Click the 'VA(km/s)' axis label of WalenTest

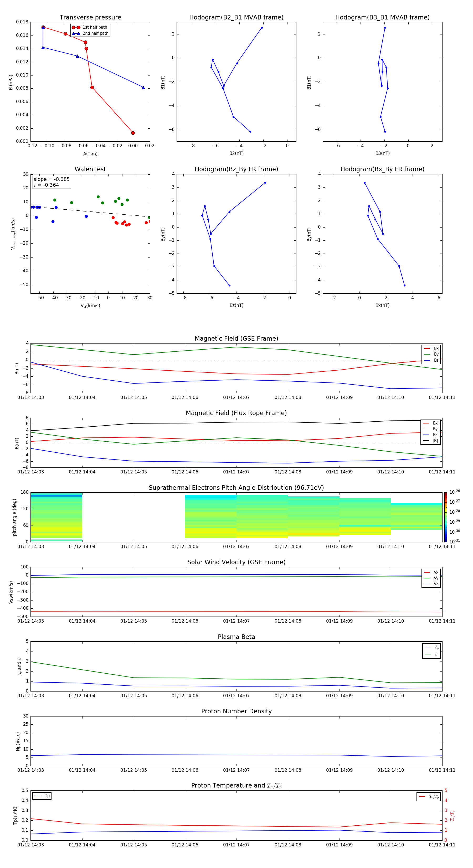tap(90, 306)
